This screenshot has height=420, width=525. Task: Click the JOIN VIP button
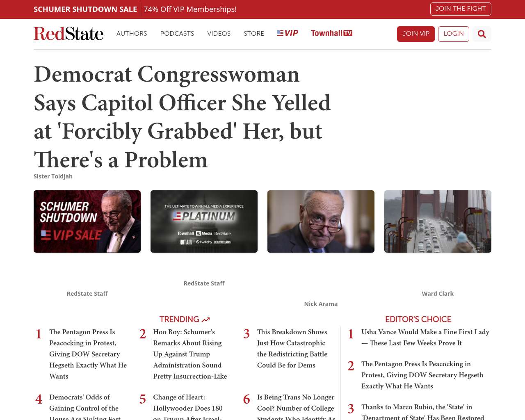coord(416,34)
